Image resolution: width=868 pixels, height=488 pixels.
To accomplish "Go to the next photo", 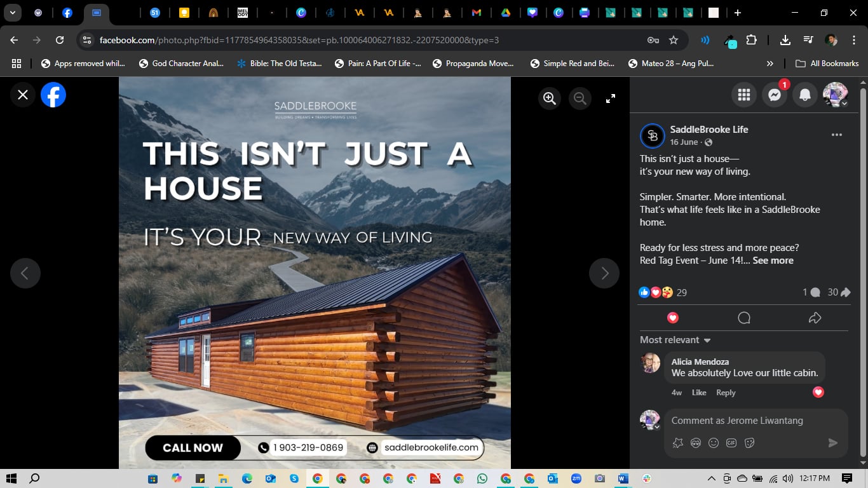I will [x=604, y=273].
